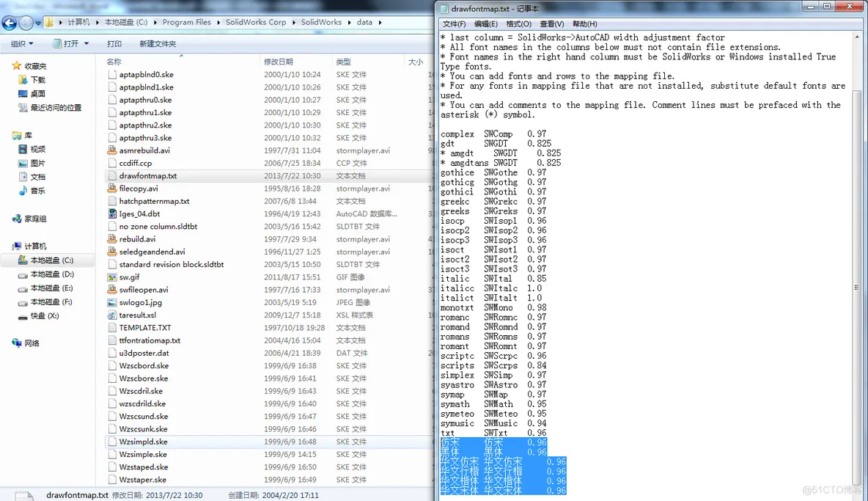
Task: Select 本地磁盘 (E:) drive
Action: point(51,288)
